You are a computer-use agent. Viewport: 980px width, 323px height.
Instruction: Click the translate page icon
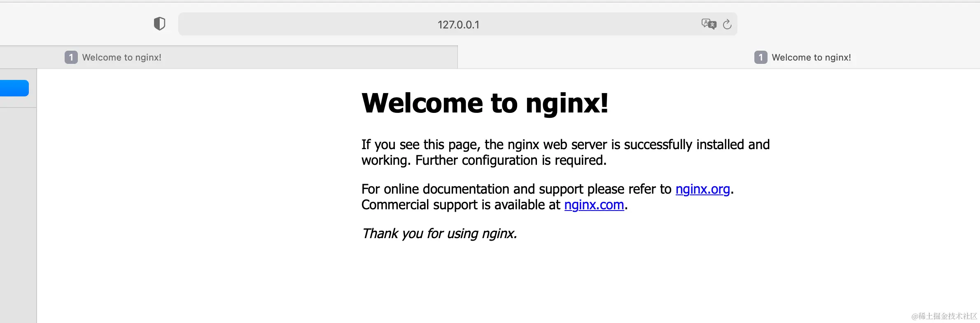click(709, 24)
